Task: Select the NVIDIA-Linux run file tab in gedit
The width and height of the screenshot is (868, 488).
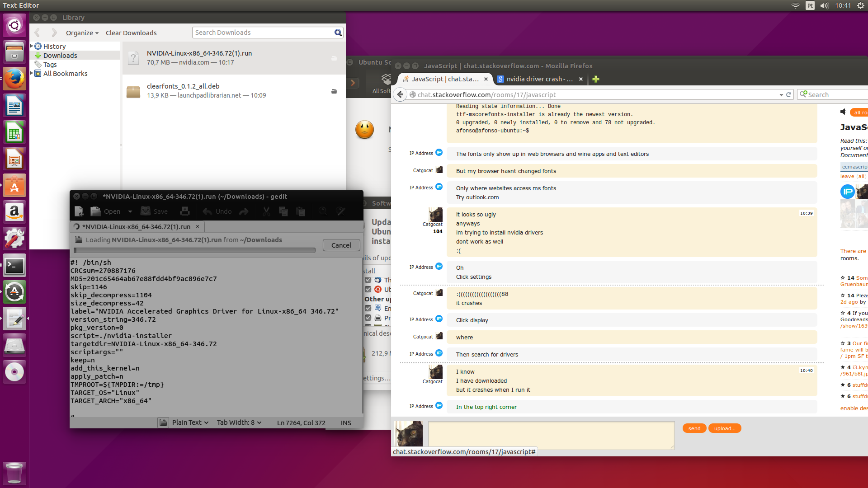Action: pos(136,226)
